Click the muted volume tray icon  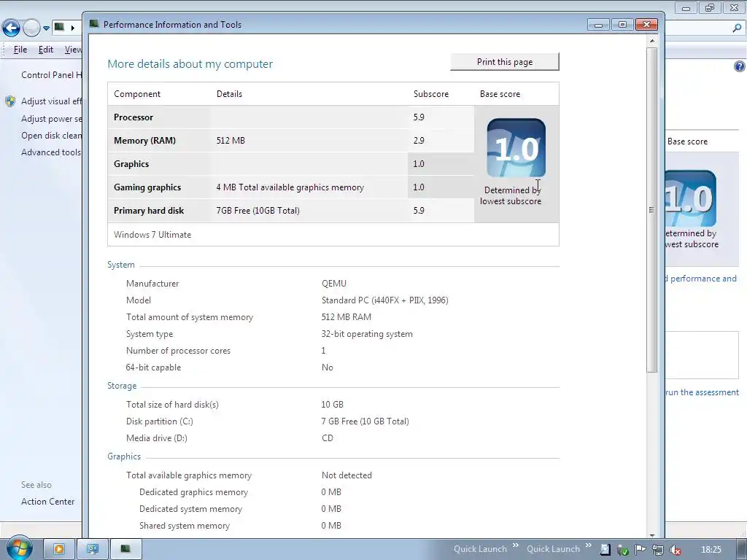tap(675, 550)
